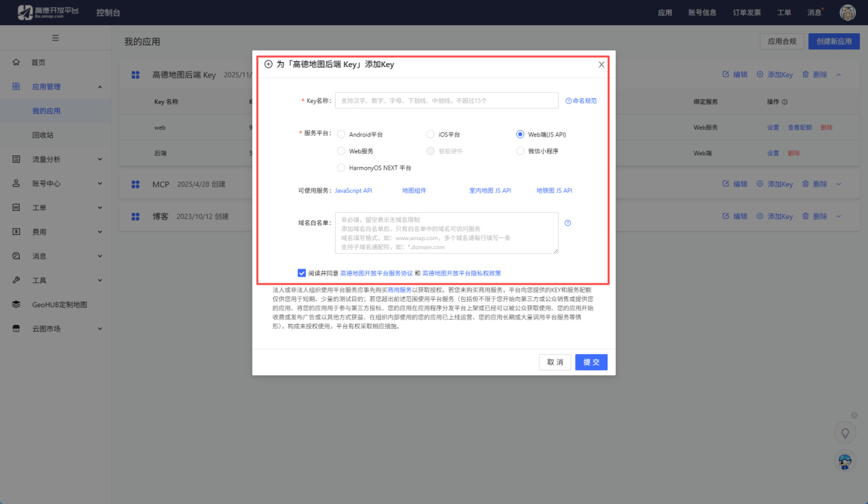Pick the HarmonyOS NEXT 平台 option
Screen dimensions: 868x504
coord(341,167)
